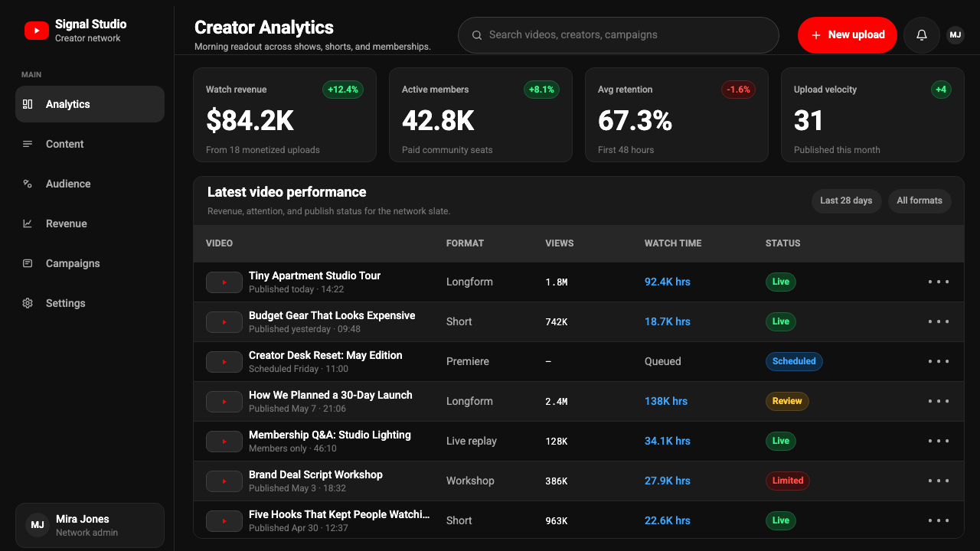The width and height of the screenshot is (980, 551).
Task: Open more options for Brand Deal Script Workshop
Action: 939,481
